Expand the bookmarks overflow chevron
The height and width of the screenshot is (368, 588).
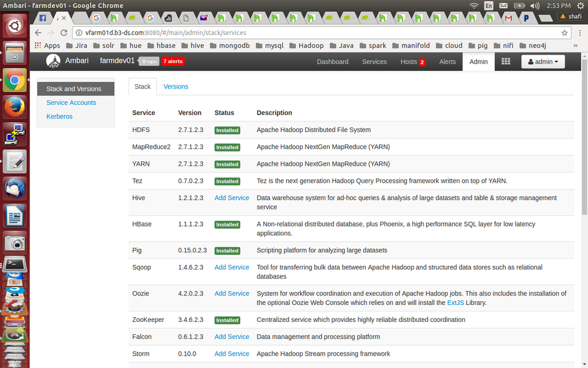(576, 45)
